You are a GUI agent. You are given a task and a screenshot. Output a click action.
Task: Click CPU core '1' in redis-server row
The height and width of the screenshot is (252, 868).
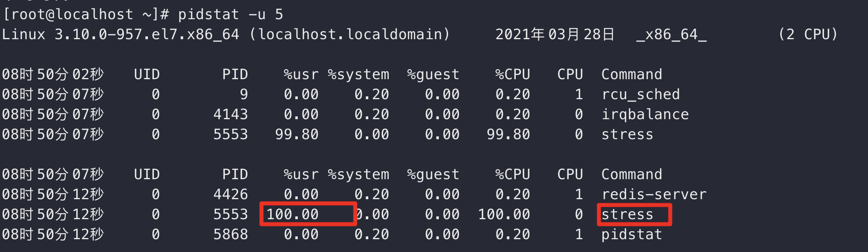[579, 195]
